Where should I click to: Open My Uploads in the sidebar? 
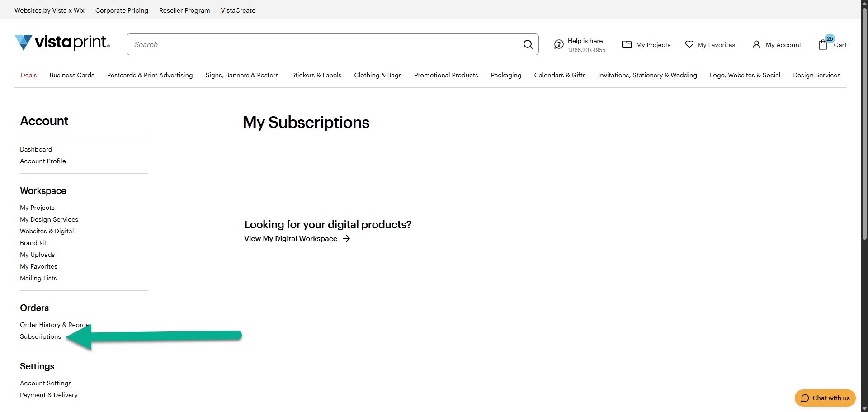pyautogui.click(x=37, y=255)
